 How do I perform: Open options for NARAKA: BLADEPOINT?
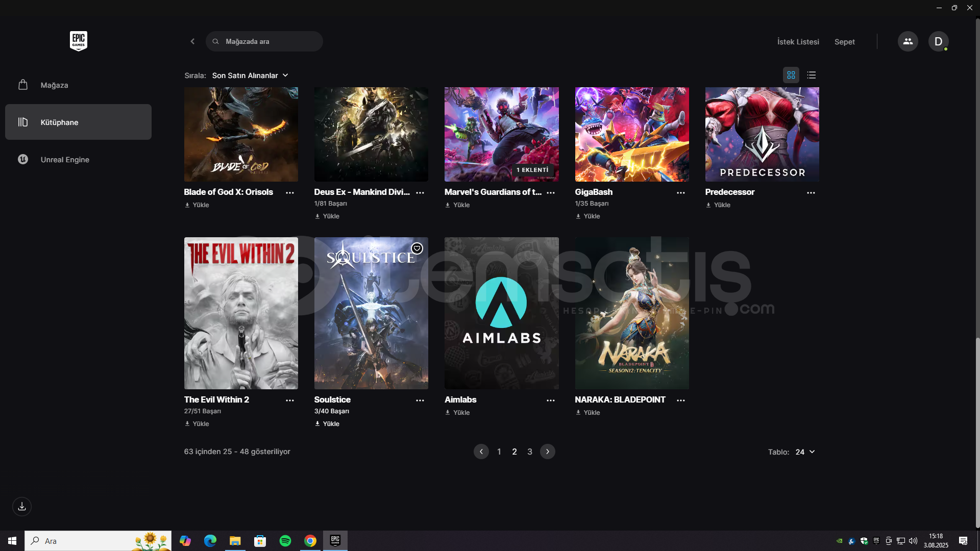681,400
